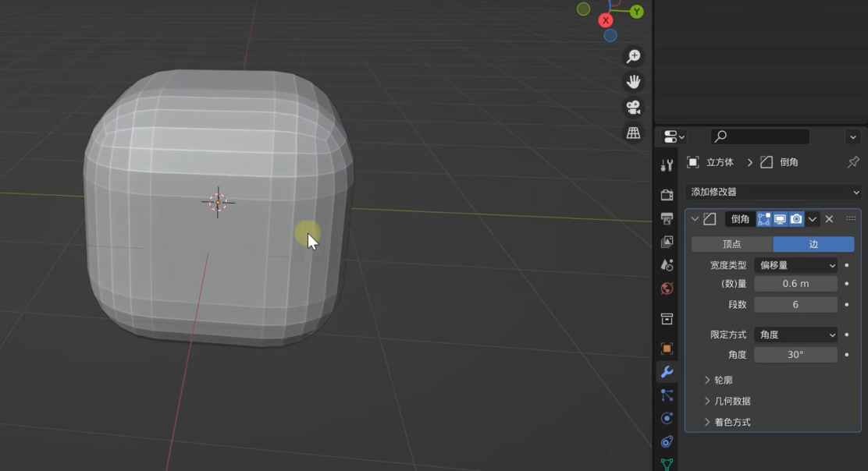
Task: Open the properties options dropdown beside the search field
Action: pyautogui.click(x=853, y=136)
